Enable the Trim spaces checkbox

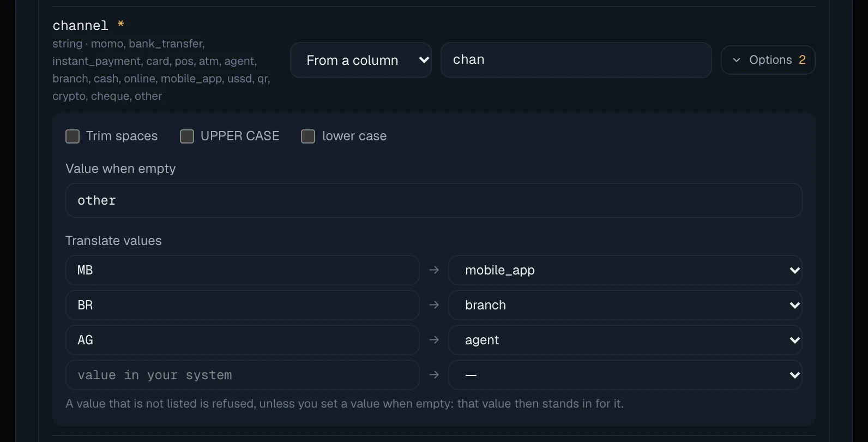[73, 136]
